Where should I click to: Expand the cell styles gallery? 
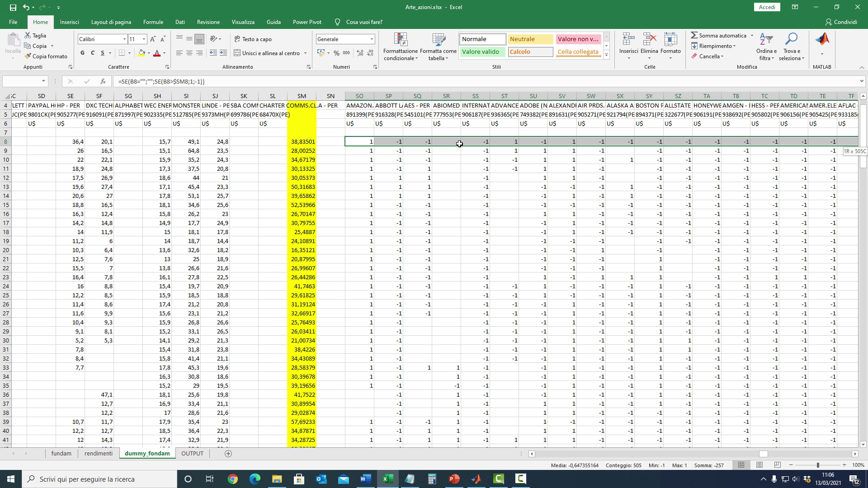[x=606, y=55]
